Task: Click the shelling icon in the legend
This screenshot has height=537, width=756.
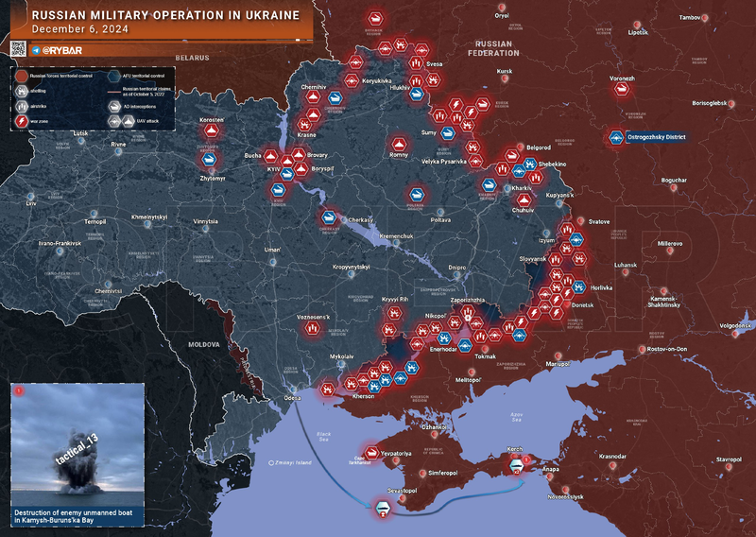Action: coord(22,91)
